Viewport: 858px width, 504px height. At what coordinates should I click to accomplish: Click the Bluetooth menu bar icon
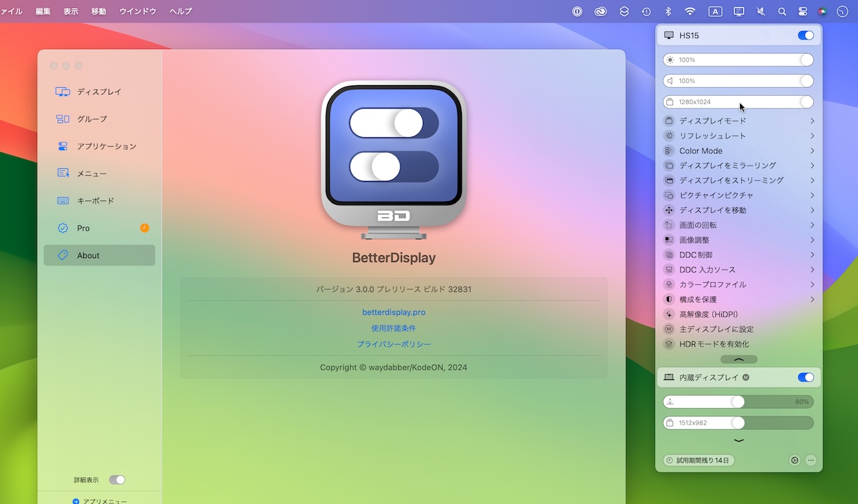click(668, 11)
